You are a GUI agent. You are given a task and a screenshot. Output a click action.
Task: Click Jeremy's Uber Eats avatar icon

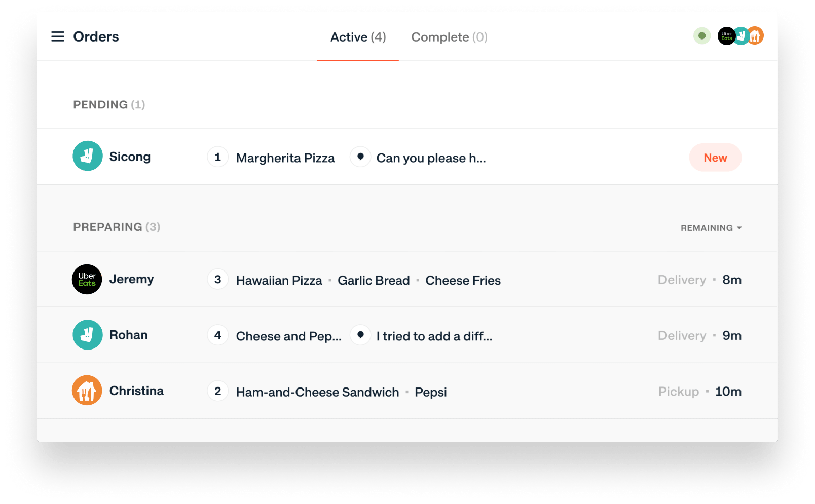pyautogui.click(x=87, y=280)
